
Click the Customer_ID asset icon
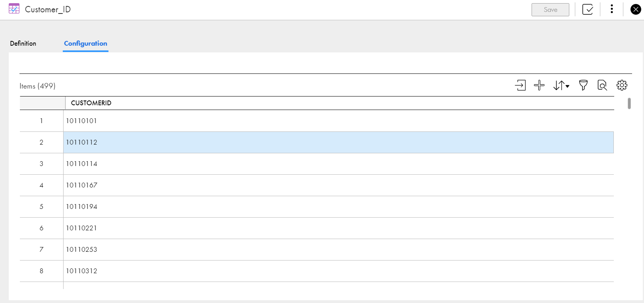pyautogui.click(x=14, y=9)
